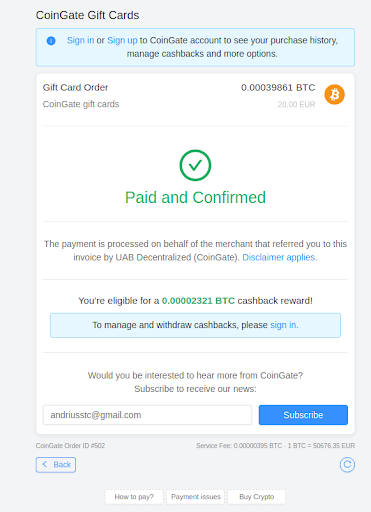
Task: Click the 0.00039861 BTC amount
Action: [x=278, y=88]
